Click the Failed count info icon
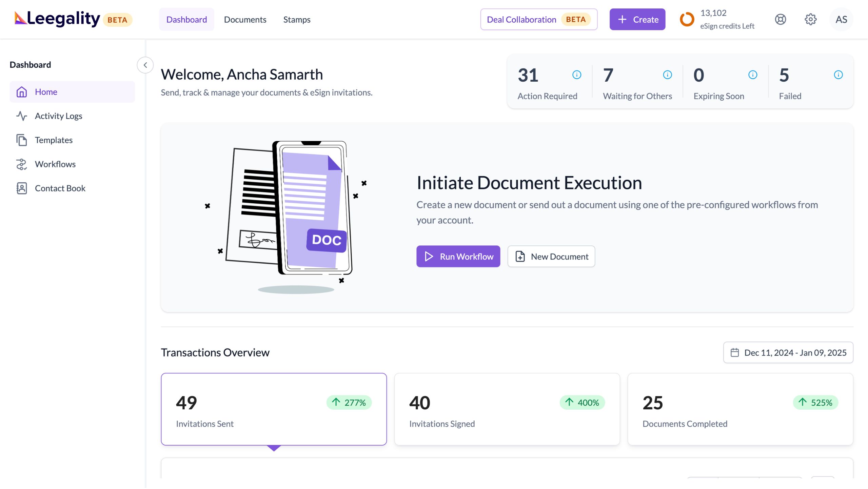Image resolution: width=868 pixels, height=489 pixels. 838,75
